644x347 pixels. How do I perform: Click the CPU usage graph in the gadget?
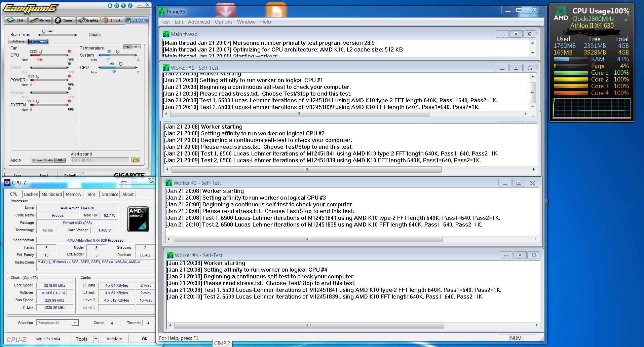pyautogui.click(x=592, y=108)
